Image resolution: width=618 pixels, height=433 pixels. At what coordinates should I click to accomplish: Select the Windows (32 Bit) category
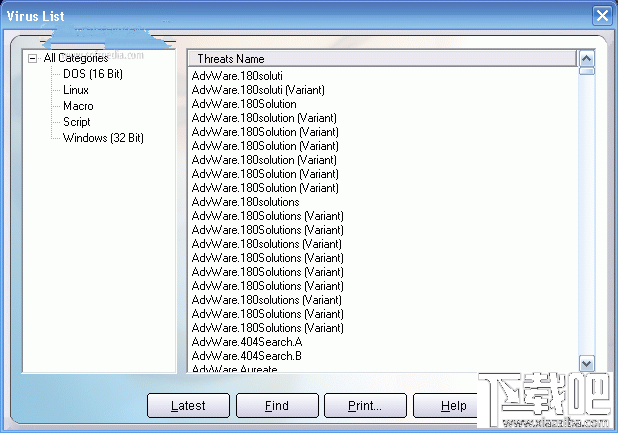click(103, 138)
